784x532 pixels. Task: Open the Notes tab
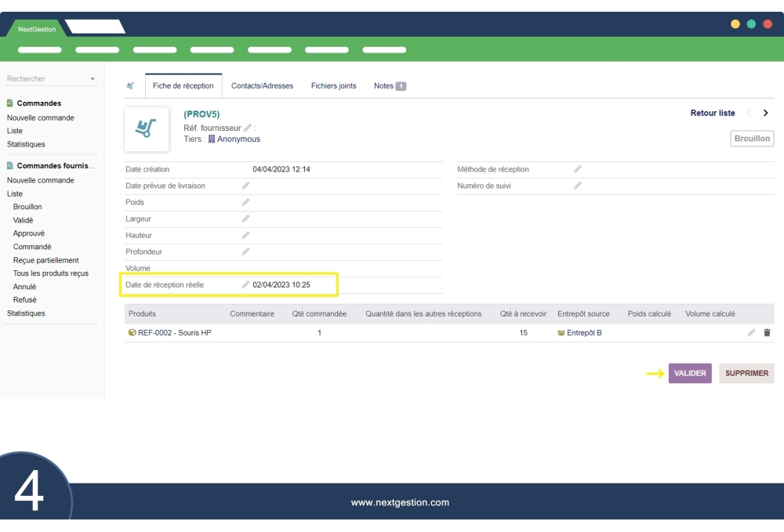[389, 86]
